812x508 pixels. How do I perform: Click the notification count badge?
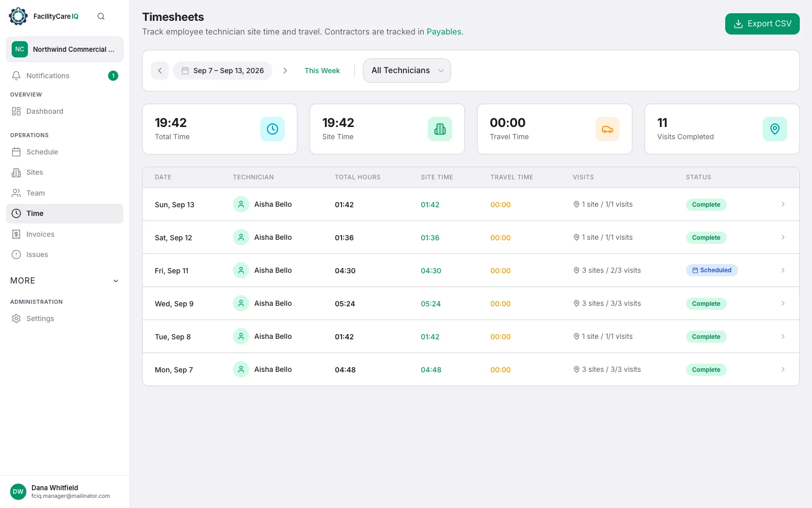pyautogui.click(x=113, y=76)
